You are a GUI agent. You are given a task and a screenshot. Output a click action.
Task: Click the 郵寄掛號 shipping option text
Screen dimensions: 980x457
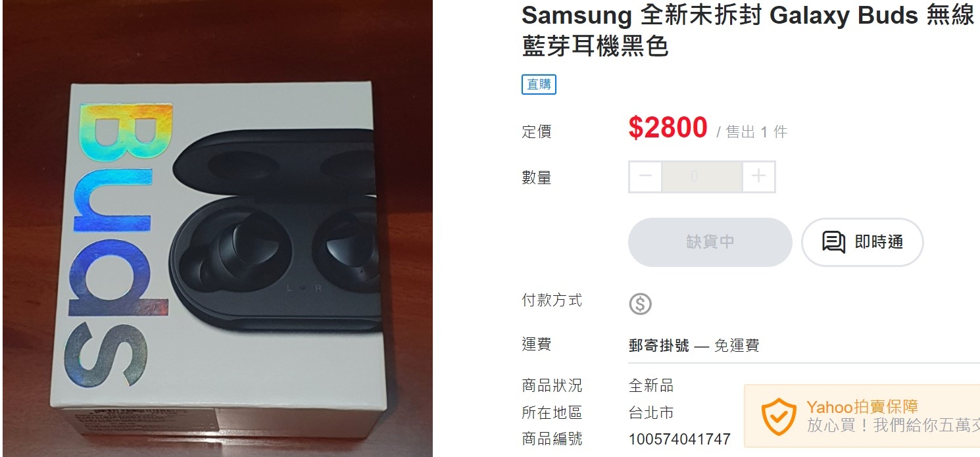point(659,345)
